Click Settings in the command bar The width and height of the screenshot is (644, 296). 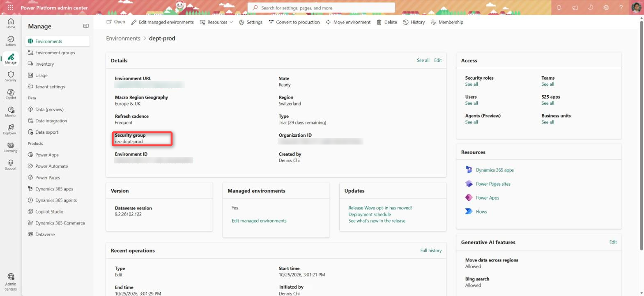point(251,22)
